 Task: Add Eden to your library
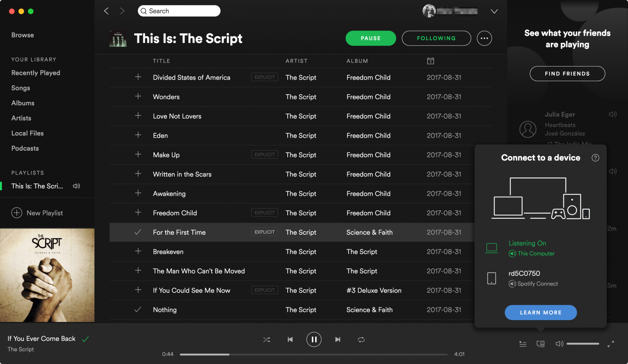click(138, 135)
